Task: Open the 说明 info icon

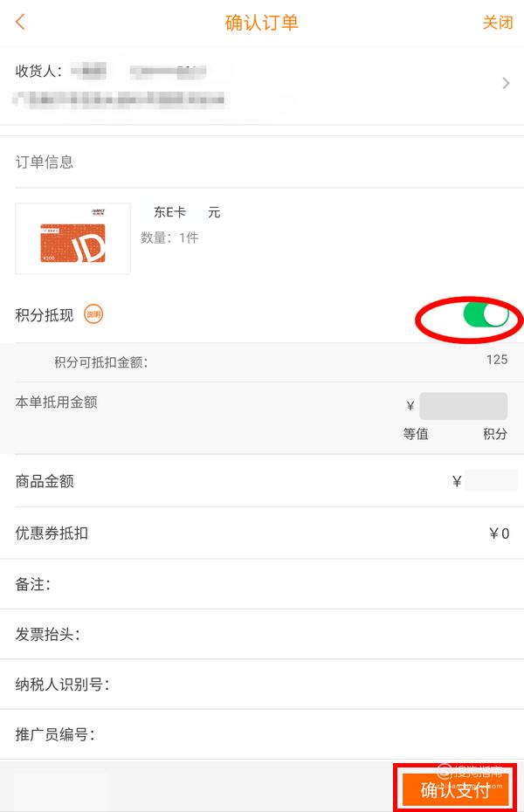Action: [x=93, y=313]
